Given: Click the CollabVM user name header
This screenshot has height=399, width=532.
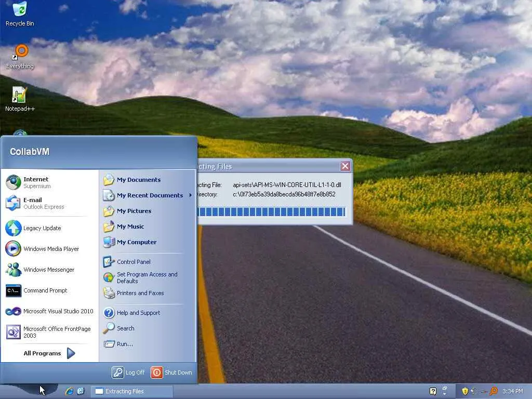Looking at the screenshot, I should click(30, 152).
